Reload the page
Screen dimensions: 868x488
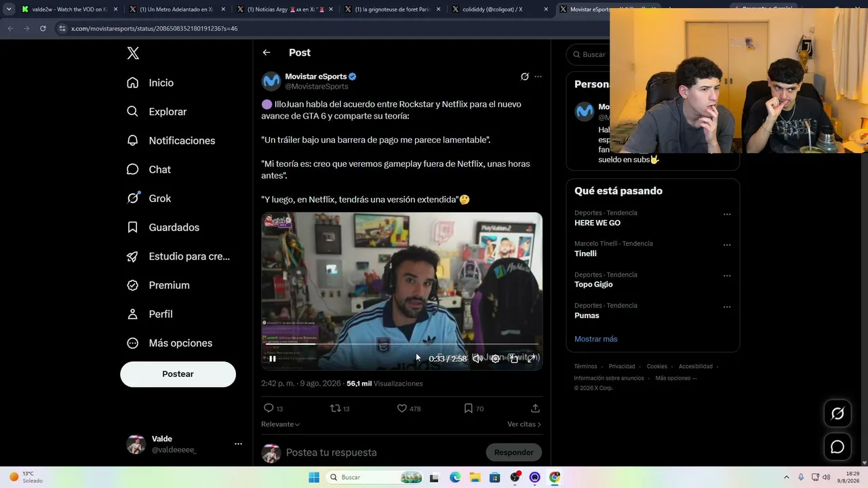coord(43,28)
